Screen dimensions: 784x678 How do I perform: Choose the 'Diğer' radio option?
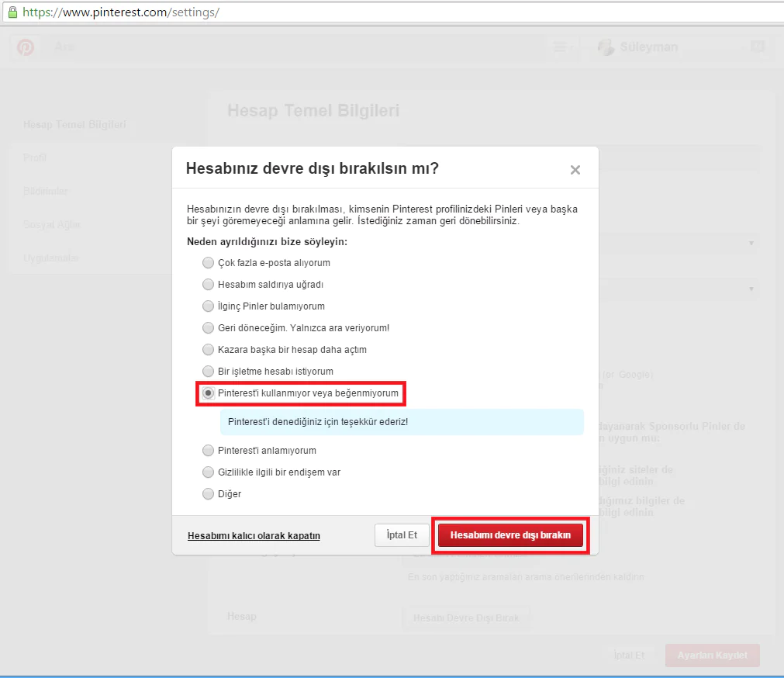point(208,494)
